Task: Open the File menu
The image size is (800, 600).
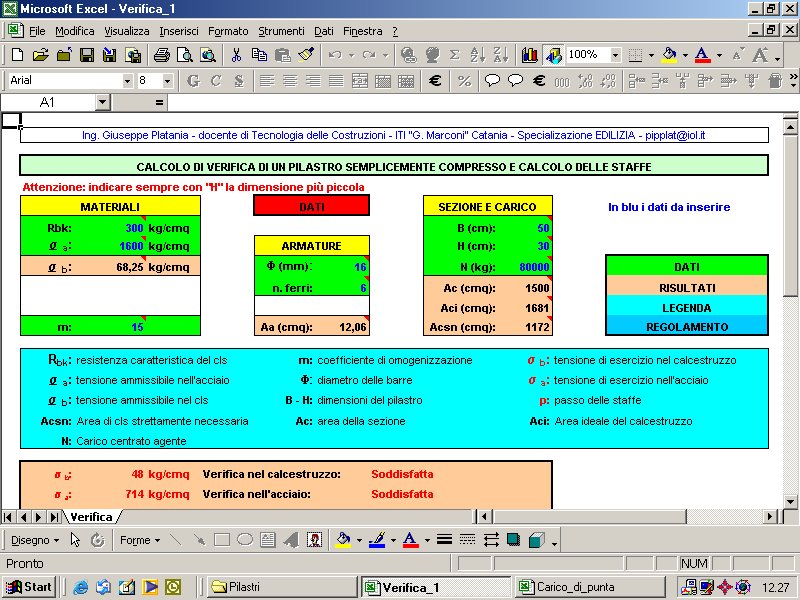Action: 37,31
